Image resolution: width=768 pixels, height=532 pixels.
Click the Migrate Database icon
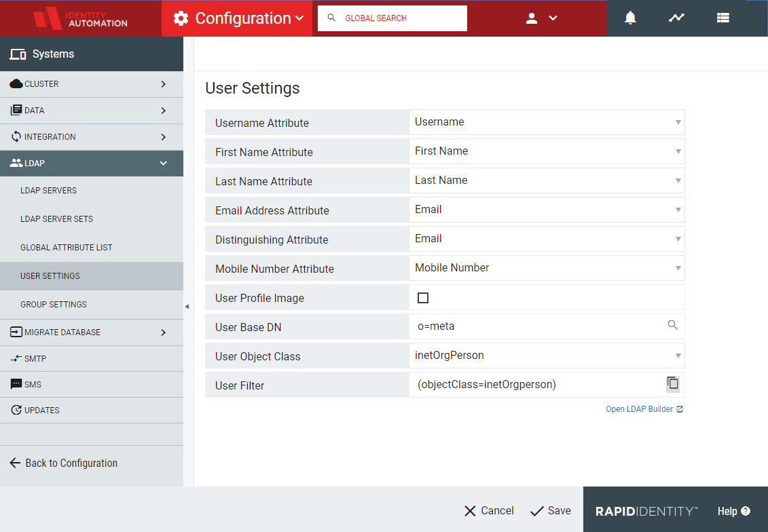16,332
